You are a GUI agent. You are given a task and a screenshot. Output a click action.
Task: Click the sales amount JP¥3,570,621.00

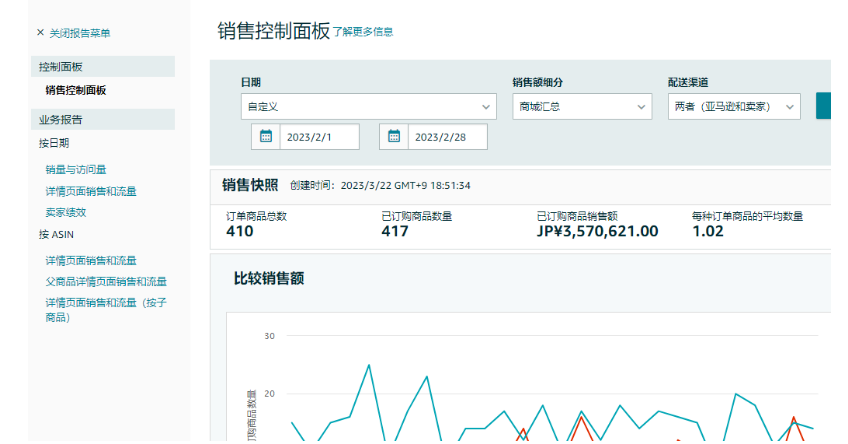point(598,231)
